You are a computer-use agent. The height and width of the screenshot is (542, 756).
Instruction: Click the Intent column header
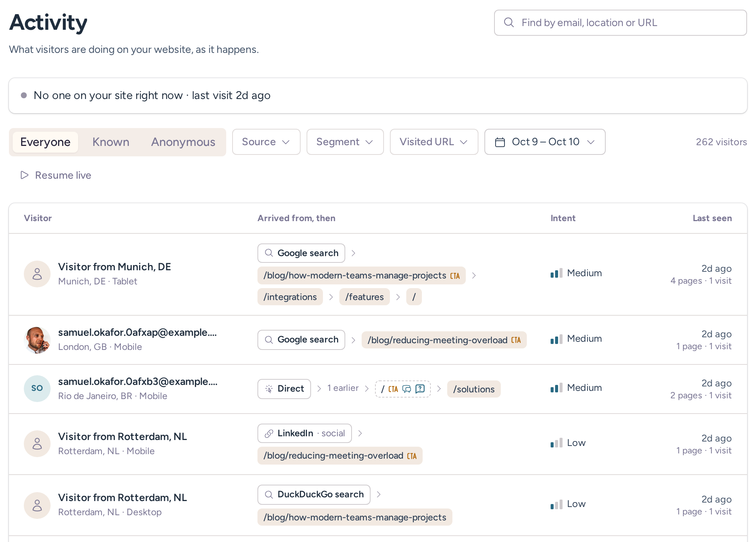click(x=563, y=218)
